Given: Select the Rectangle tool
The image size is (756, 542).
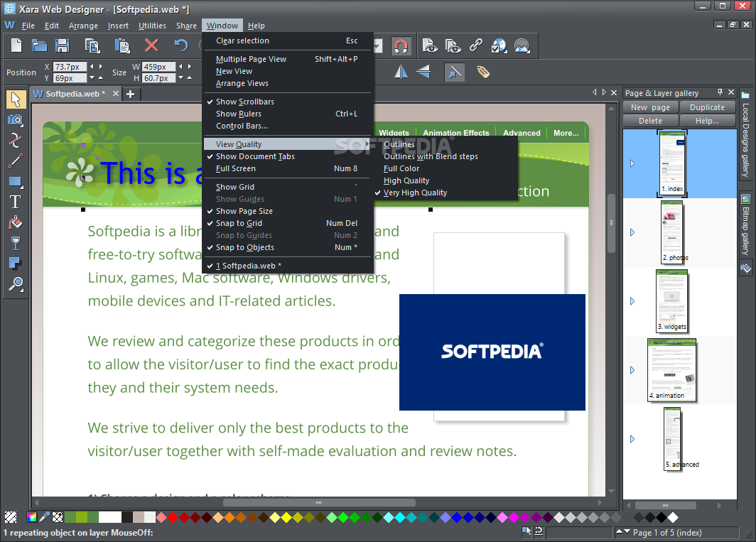Looking at the screenshot, I should click(x=16, y=182).
